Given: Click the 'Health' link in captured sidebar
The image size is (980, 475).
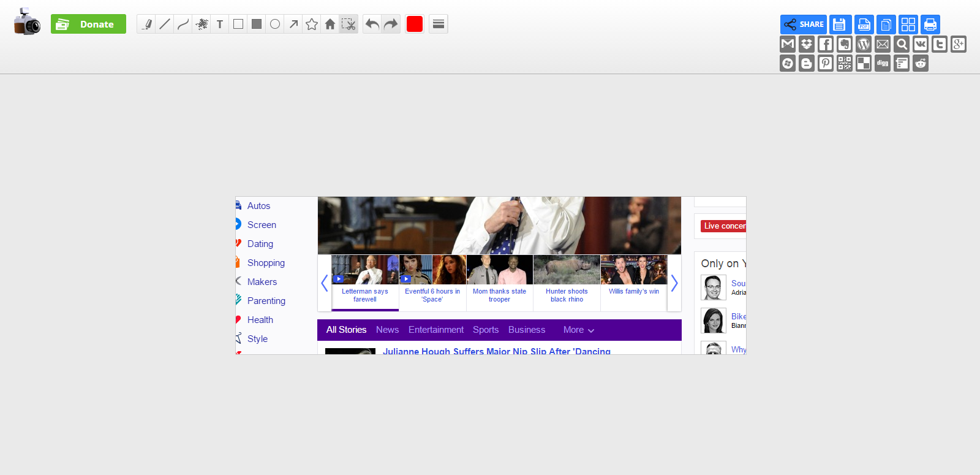Looking at the screenshot, I should click(x=260, y=320).
